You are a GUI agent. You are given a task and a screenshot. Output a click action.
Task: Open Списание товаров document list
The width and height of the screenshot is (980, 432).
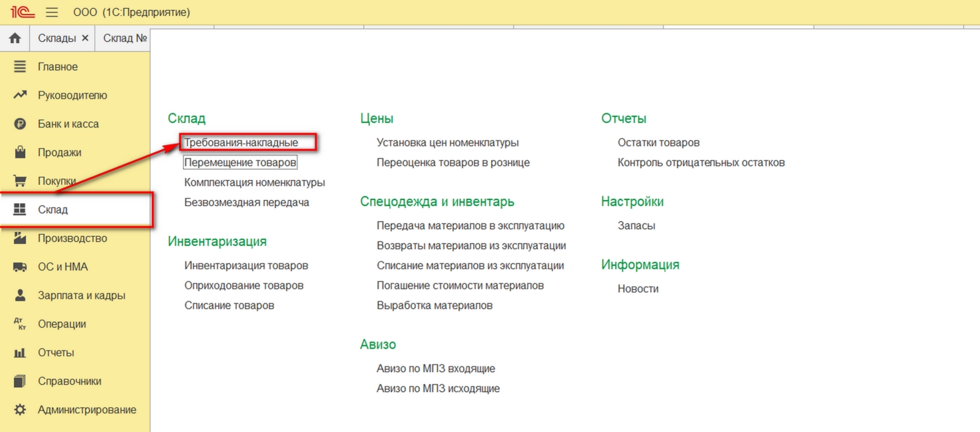point(229,305)
